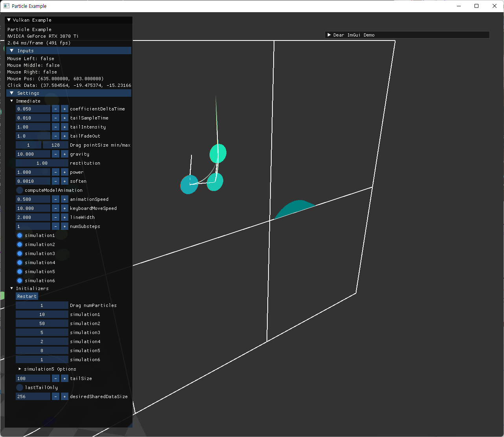Click the gravity value field
This screenshot has width=504, height=437.
(x=33, y=154)
